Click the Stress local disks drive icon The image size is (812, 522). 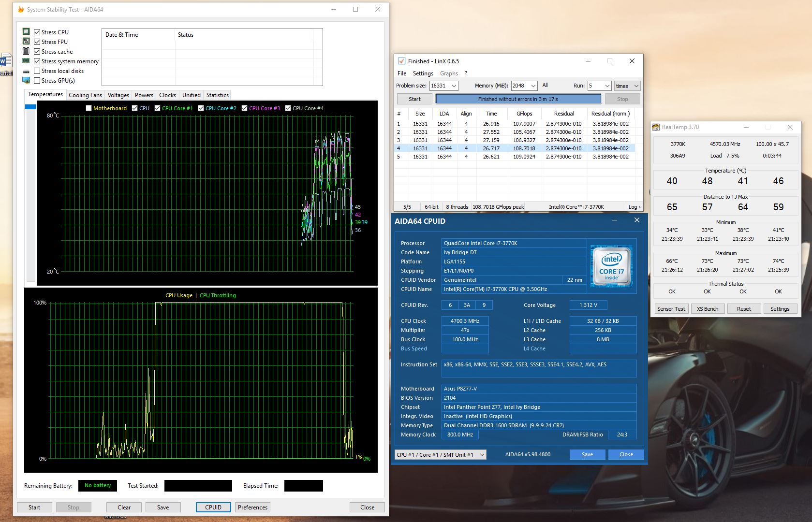point(26,71)
